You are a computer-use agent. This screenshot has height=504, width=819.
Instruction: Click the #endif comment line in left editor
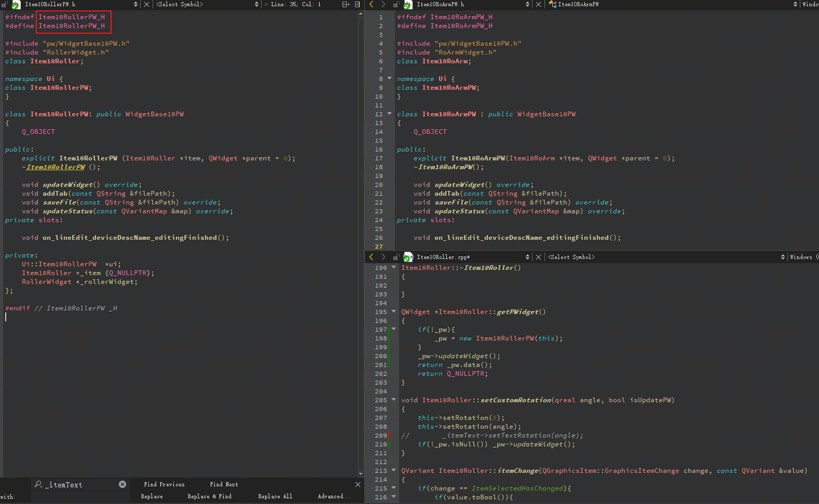tap(61, 308)
